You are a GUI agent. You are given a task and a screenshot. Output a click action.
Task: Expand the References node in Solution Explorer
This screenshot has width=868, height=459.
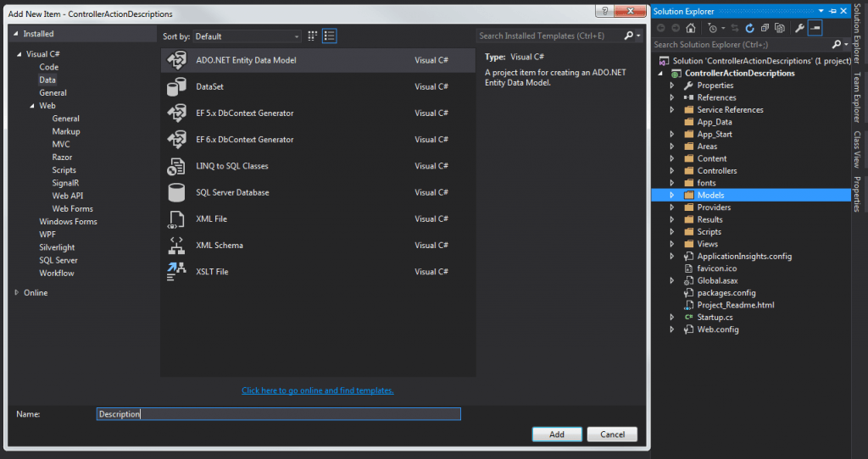672,97
